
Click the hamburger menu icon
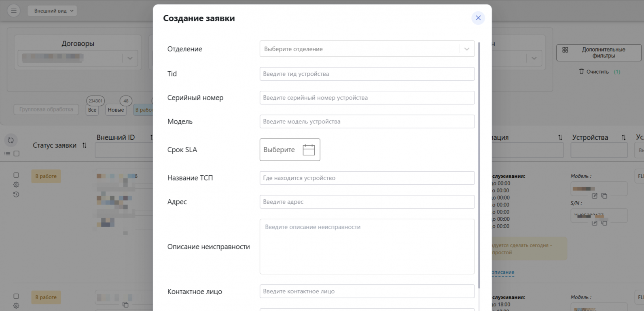coord(14,11)
